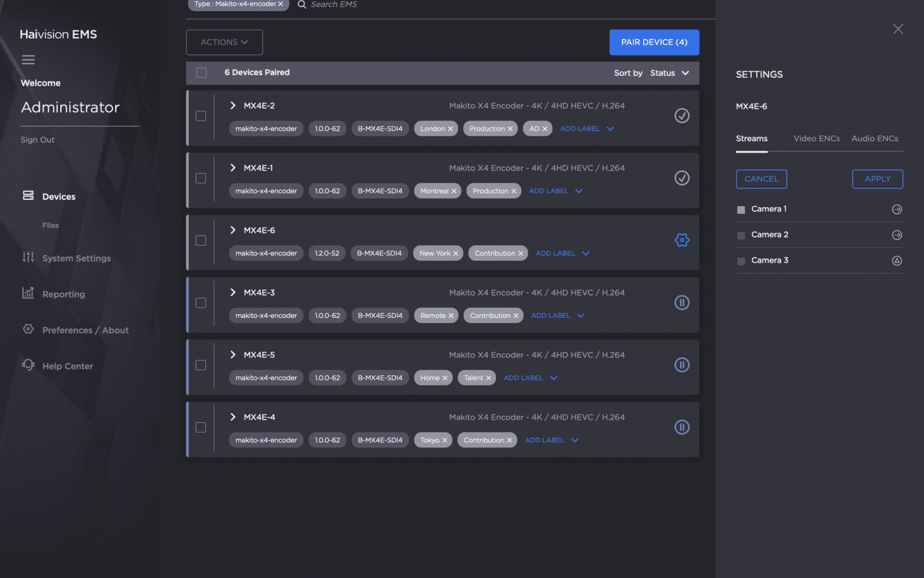Select the Devices sidebar icon

coord(28,195)
